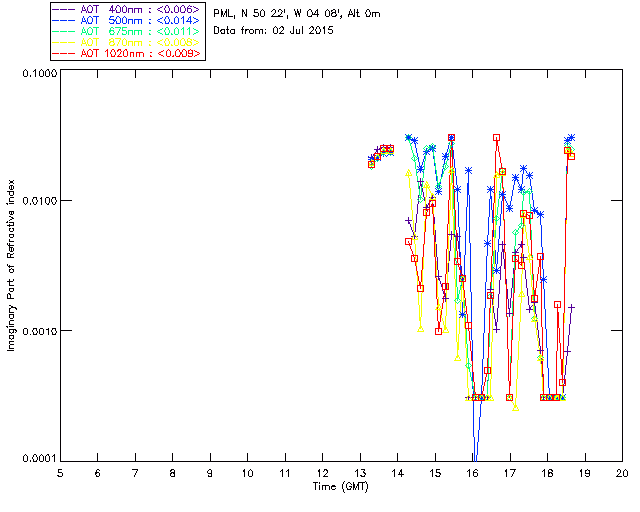Click the 10 tick label on time axis

247,472
